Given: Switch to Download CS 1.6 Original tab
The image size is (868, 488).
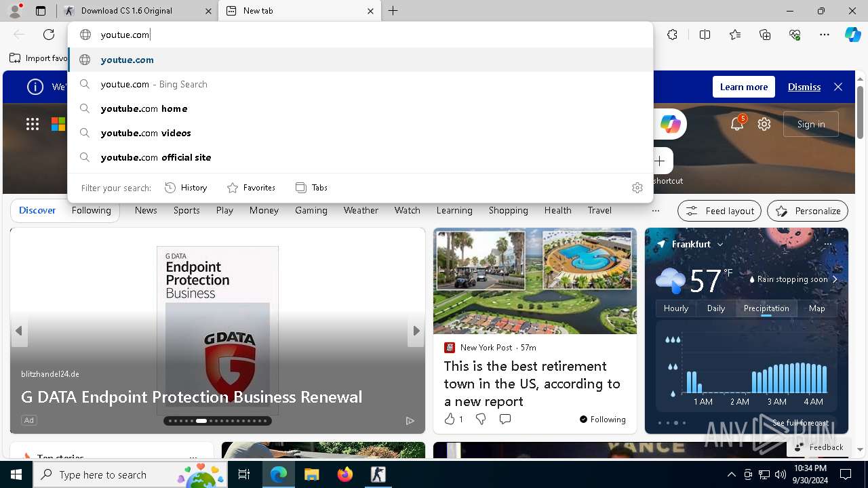Looking at the screenshot, I should click(x=138, y=11).
